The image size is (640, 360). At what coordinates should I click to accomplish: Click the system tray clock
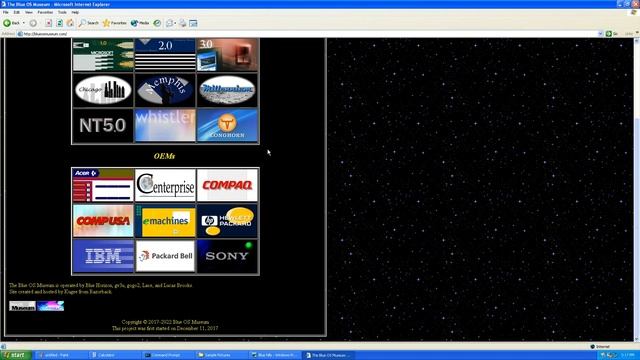pyautogui.click(x=627, y=356)
